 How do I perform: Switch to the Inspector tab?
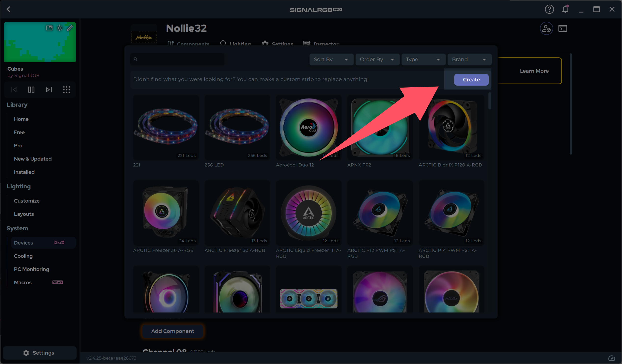point(321,43)
